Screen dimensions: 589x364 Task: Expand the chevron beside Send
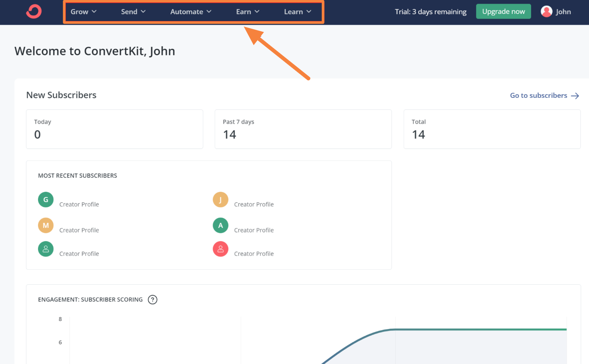click(143, 12)
